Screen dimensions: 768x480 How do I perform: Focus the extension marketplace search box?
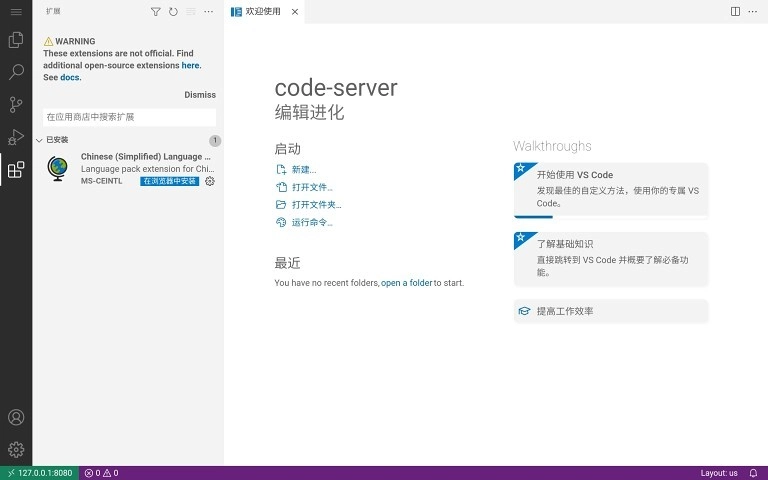click(129, 117)
